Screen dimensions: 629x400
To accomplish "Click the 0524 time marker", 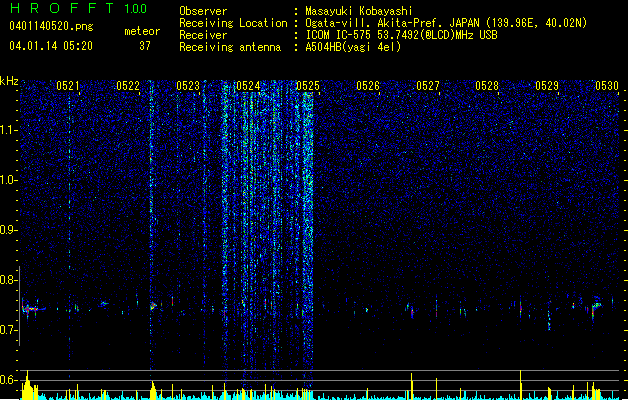I will [x=248, y=85].
